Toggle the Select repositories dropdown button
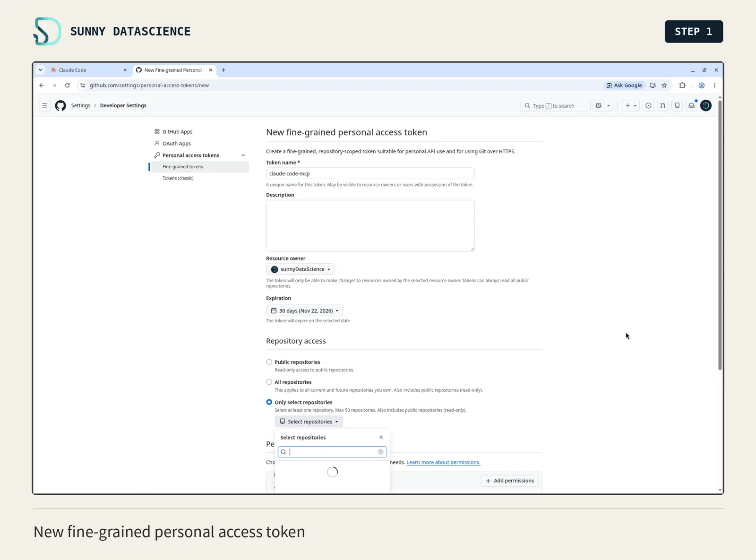This screenshot has width=756, height=560. click(309, 422)
